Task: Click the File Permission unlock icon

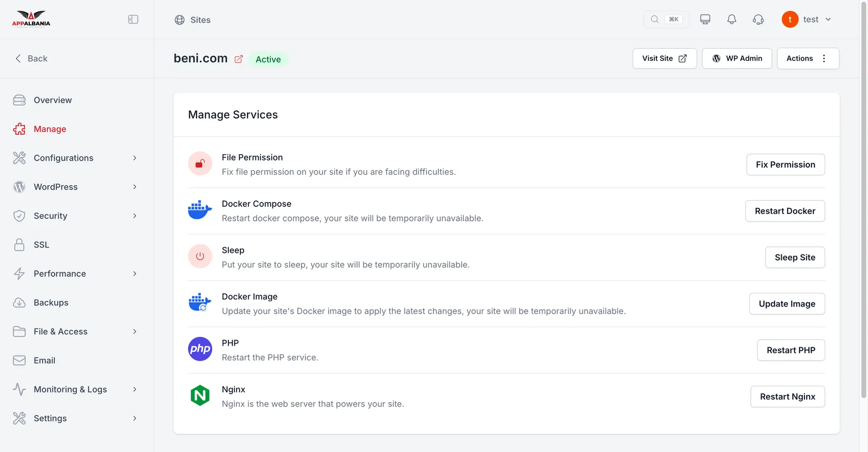Action: pyautogui.click(x=200, y=163)
